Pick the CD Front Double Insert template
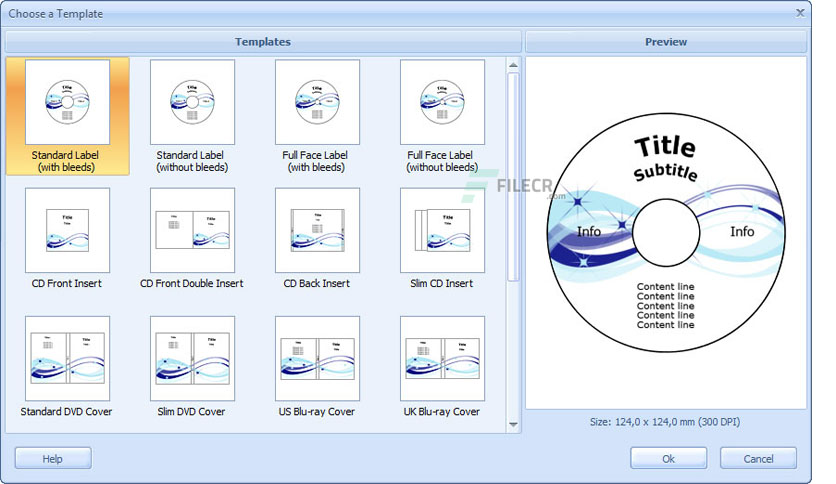The width and height of the screenshot is (836, 484). coord(192,239)
